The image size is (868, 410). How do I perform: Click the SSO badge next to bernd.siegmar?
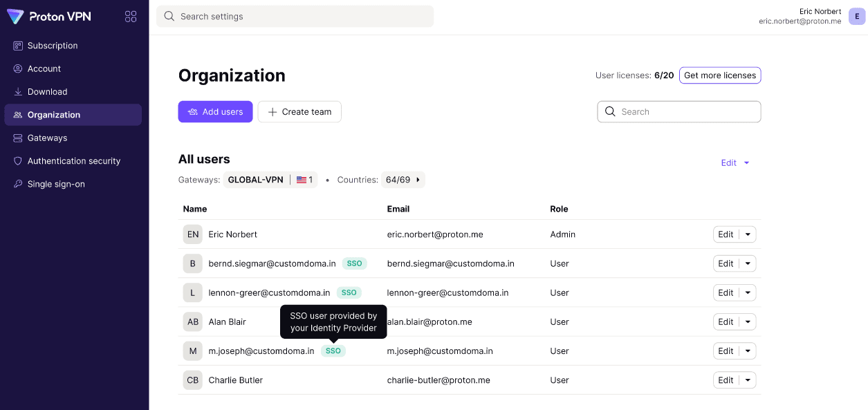point(354,263)
